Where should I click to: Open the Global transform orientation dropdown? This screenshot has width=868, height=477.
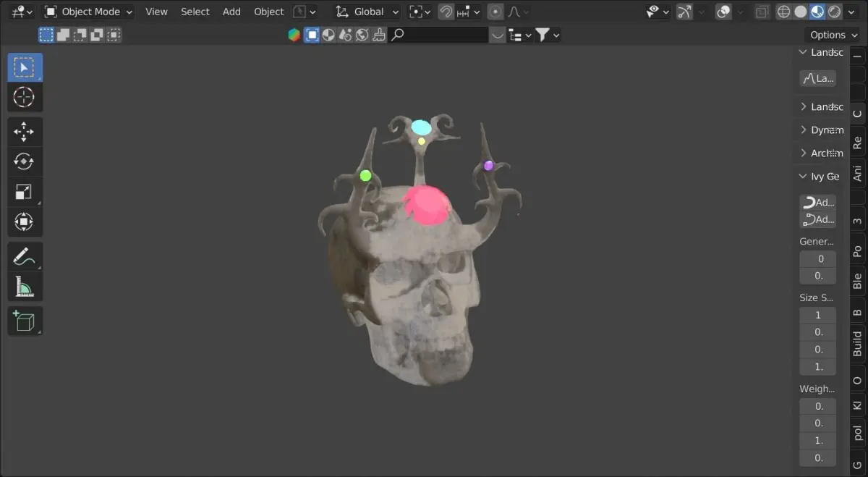(367, 12)
